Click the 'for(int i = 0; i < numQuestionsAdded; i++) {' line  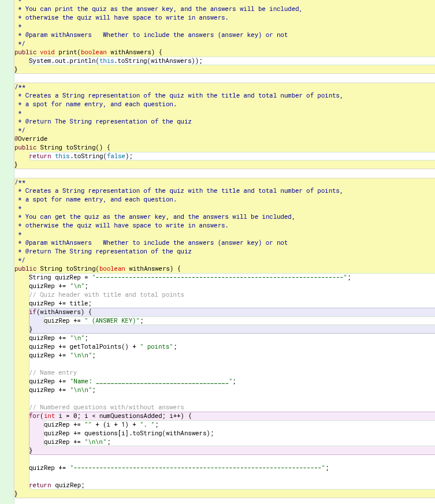pyautogui.click(x=110, y=416)
